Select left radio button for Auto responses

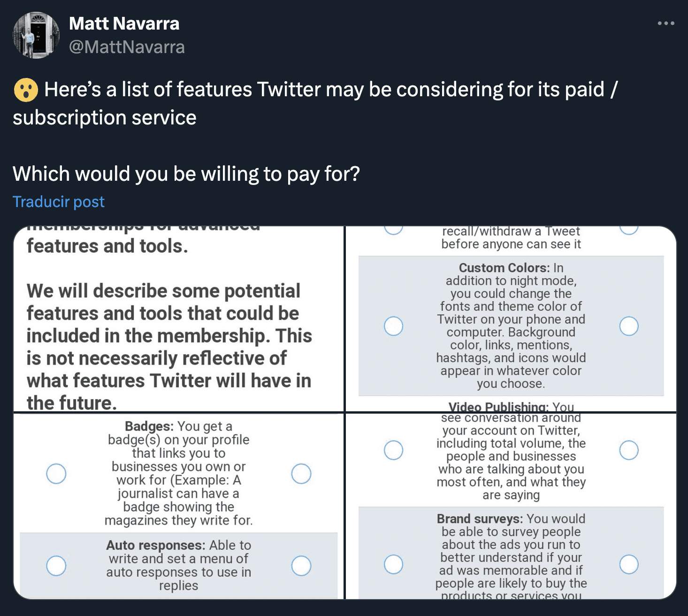point(56,565)
